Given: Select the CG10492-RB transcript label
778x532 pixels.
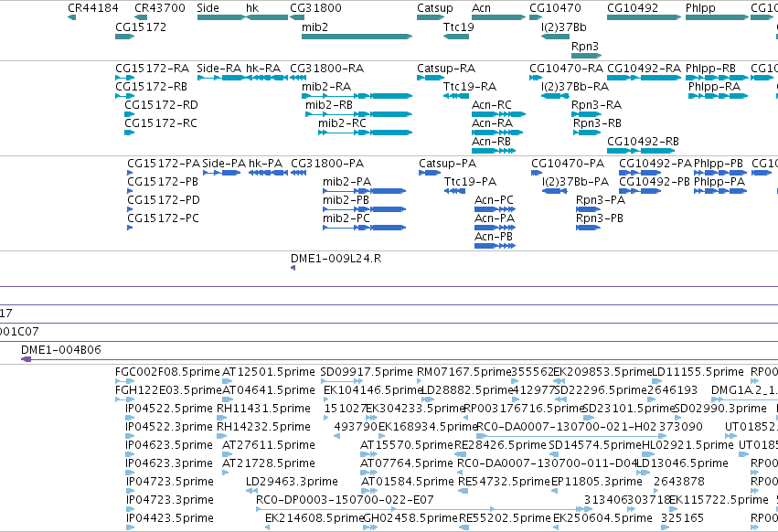Looking at the screenshot, I should coord(643,142).
